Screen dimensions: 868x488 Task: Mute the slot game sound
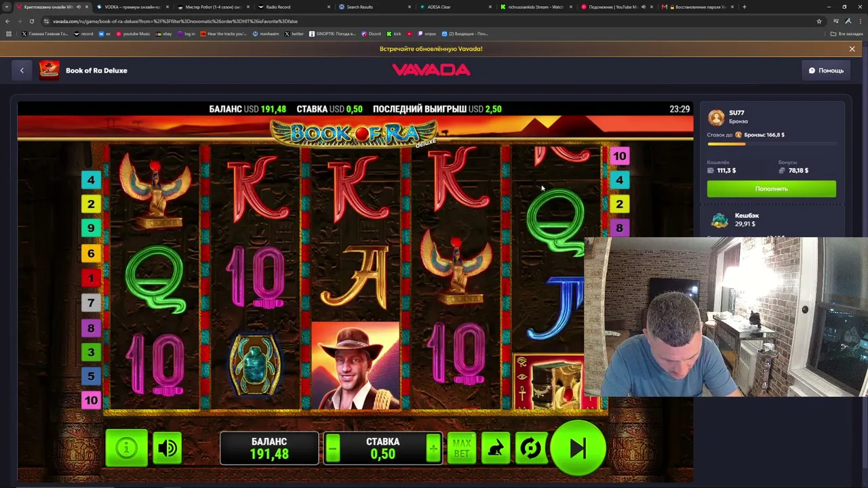[x=167, y=448]
